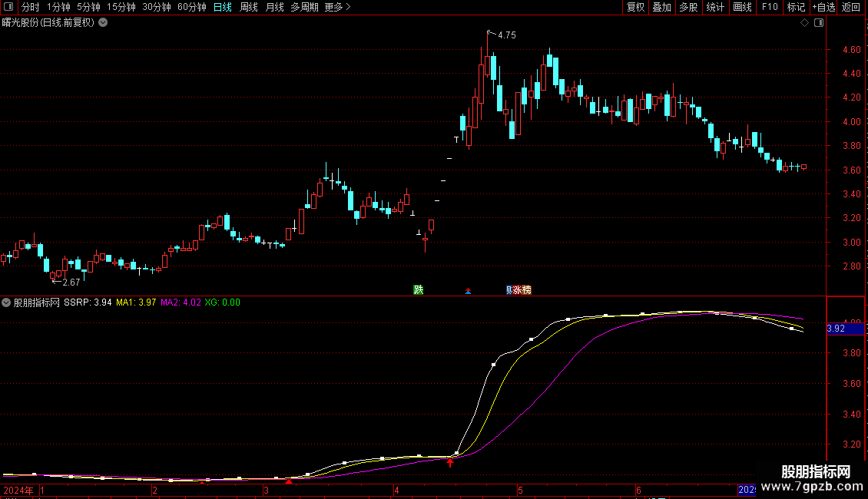Click the blue highlighted date on the time axis
The image size is (868, 499).
tap(747, 490)
